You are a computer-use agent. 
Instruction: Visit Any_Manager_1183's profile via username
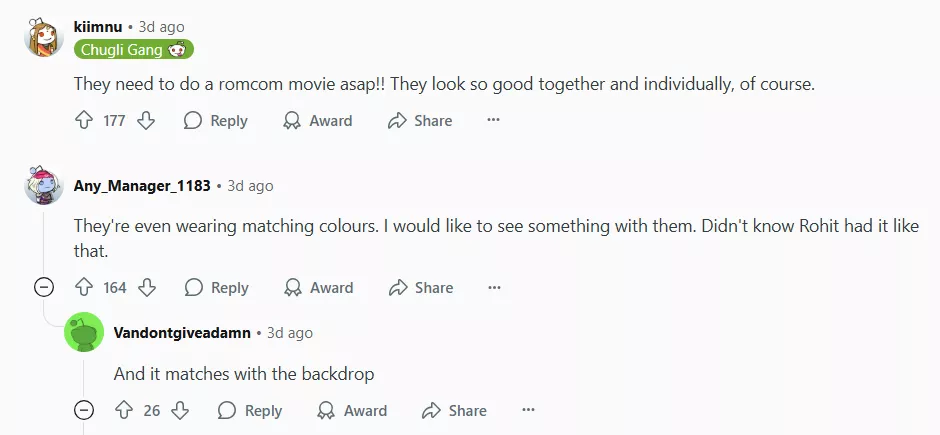142,186
